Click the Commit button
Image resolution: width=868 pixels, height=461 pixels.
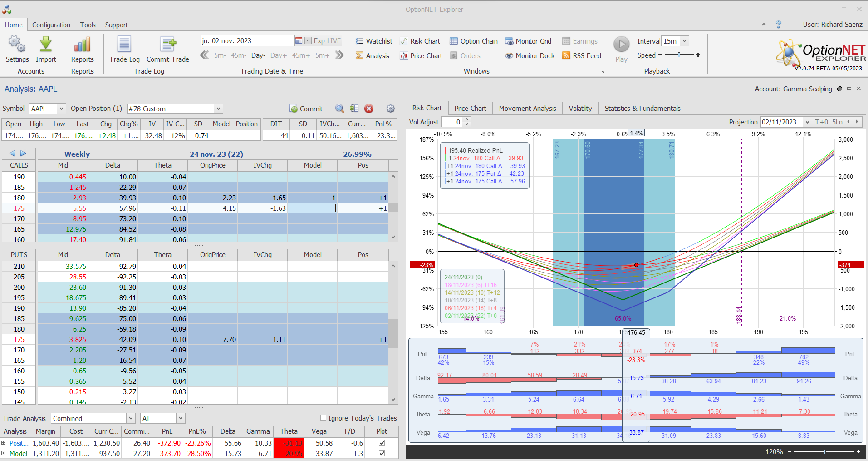pyautogui.click(x=306, y=109)
